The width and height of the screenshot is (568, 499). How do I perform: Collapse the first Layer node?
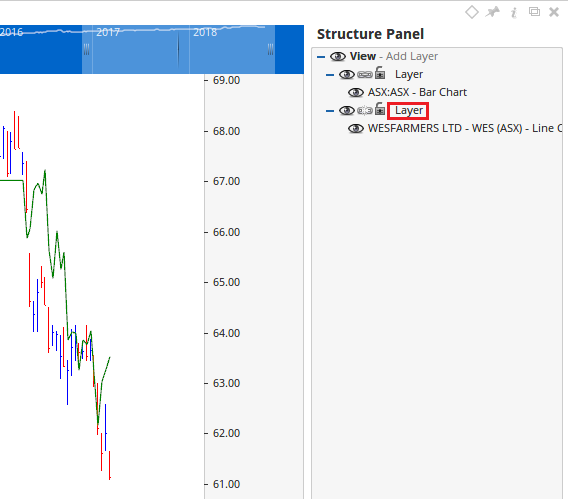click(330, 75)
